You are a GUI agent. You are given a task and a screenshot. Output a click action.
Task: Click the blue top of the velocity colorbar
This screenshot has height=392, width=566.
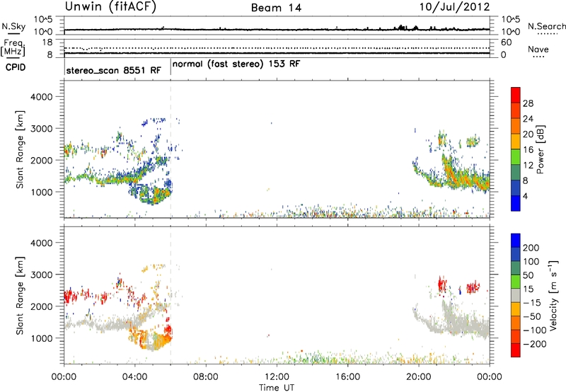516,241
